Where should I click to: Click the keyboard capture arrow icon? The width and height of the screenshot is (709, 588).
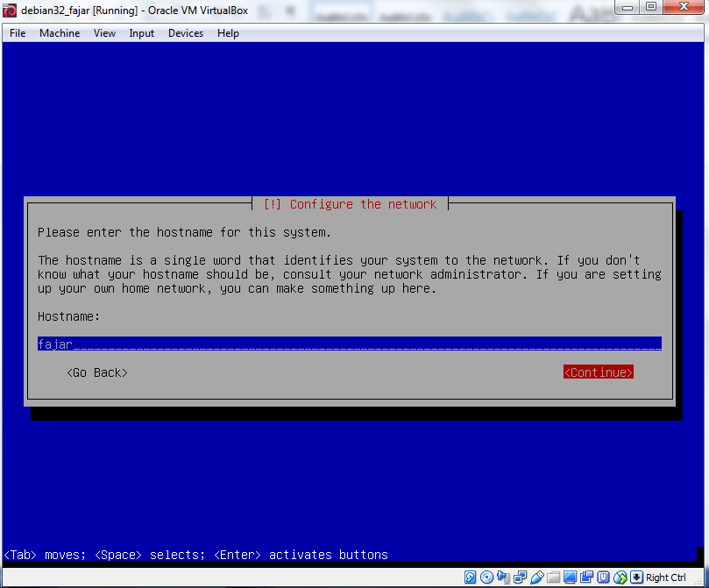(x=636, y=577)
